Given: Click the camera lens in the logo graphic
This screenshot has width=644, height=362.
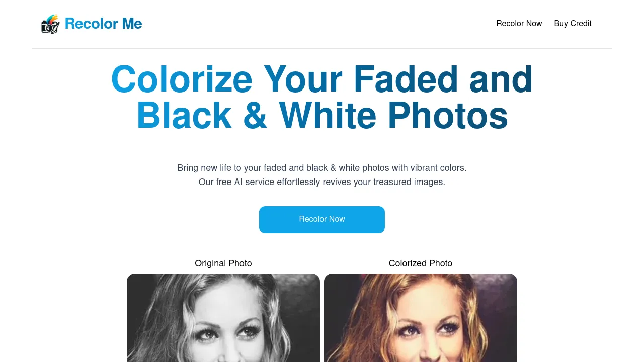Looking at the screenshot, I should (x=49, y=28).
